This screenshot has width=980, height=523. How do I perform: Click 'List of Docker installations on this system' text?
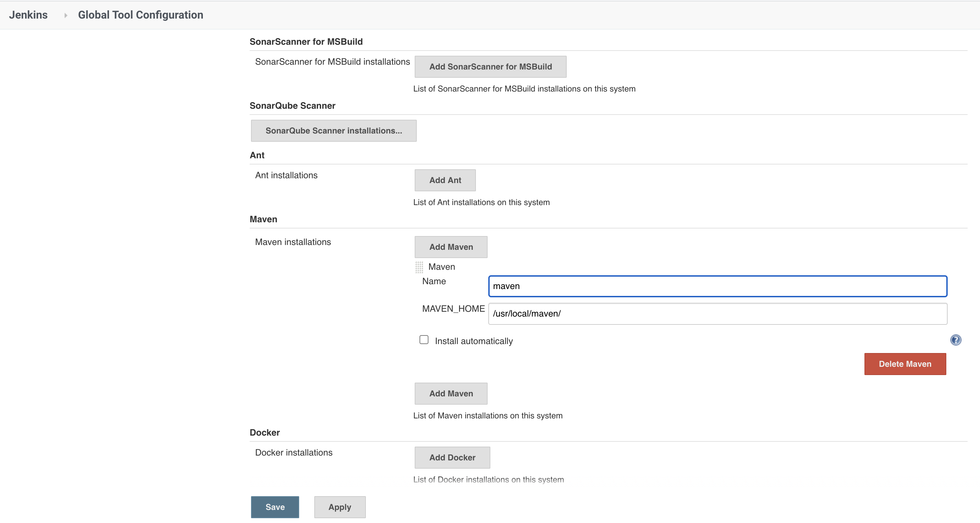[489, 480]
